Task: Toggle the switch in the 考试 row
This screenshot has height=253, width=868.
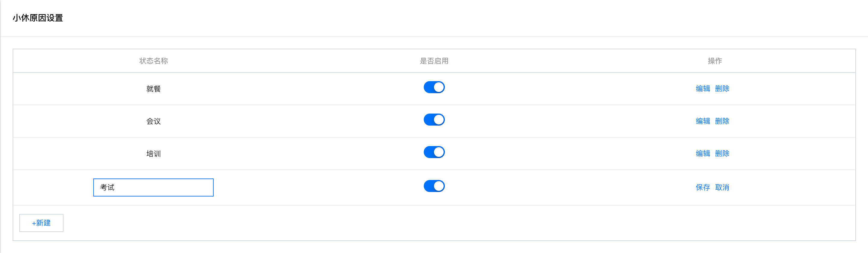Action: [x=434, y=186]
